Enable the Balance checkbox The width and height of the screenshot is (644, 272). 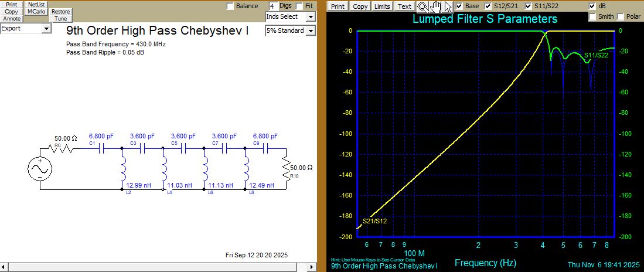coord(230,6)
